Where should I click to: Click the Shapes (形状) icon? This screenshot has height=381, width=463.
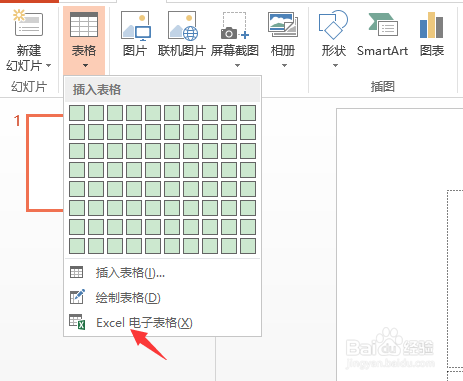pyautogui.click(x=333, y=25)
